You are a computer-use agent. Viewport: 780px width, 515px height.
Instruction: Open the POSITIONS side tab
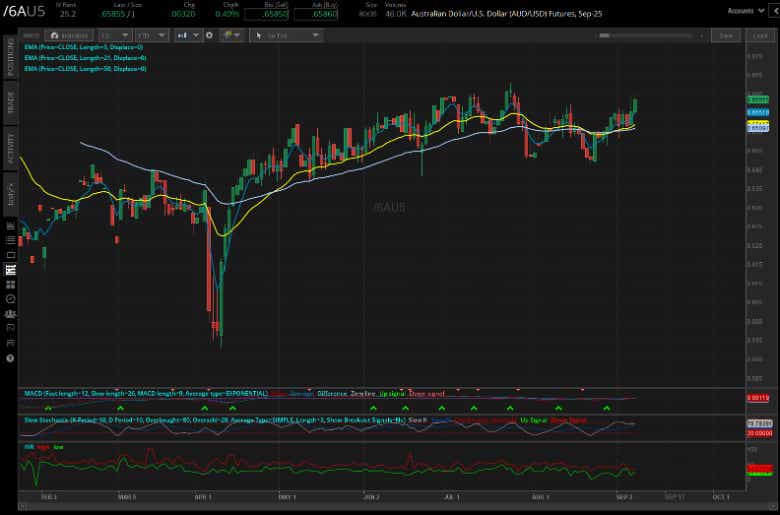coord(10,56)
